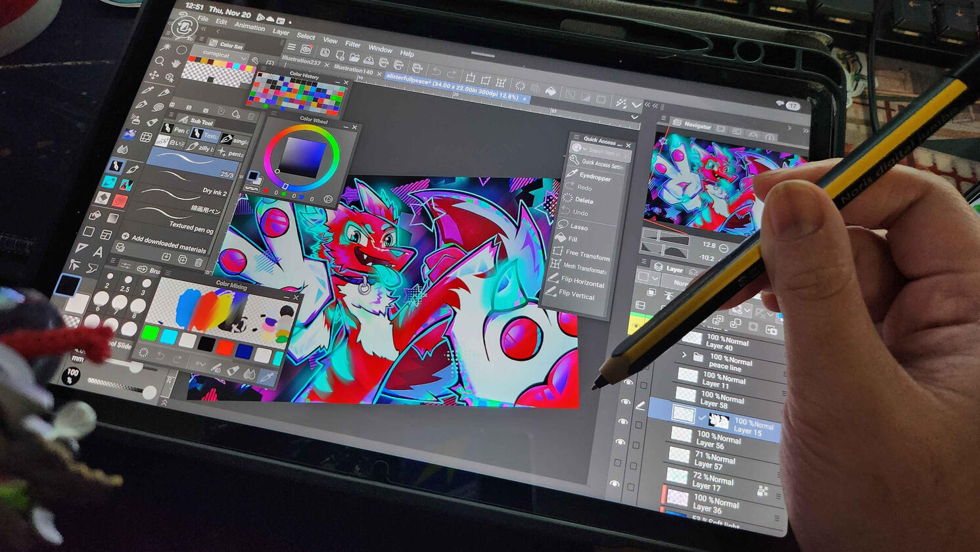Pick the Auto select magic wand tool

coord(164,47)
